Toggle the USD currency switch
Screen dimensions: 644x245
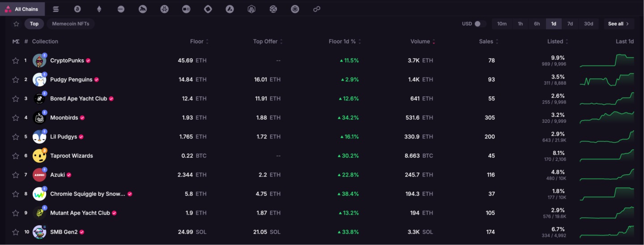coord(480,24)
